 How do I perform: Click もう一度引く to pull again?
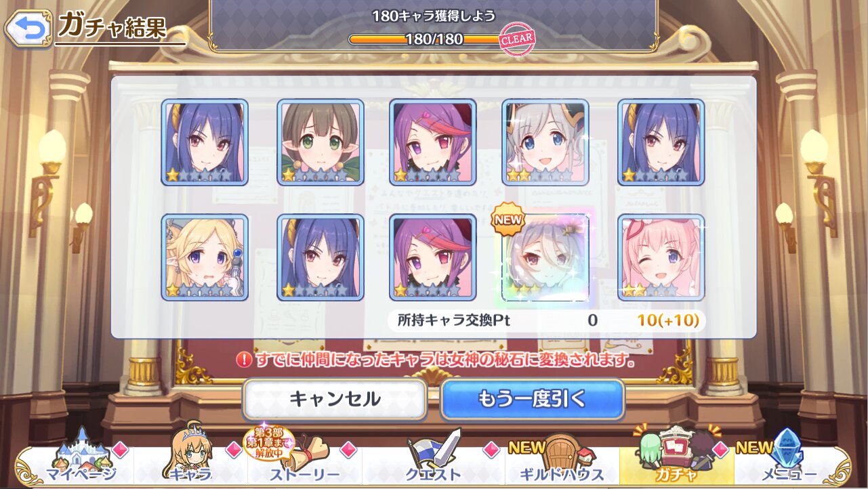(x=532, y=400)
